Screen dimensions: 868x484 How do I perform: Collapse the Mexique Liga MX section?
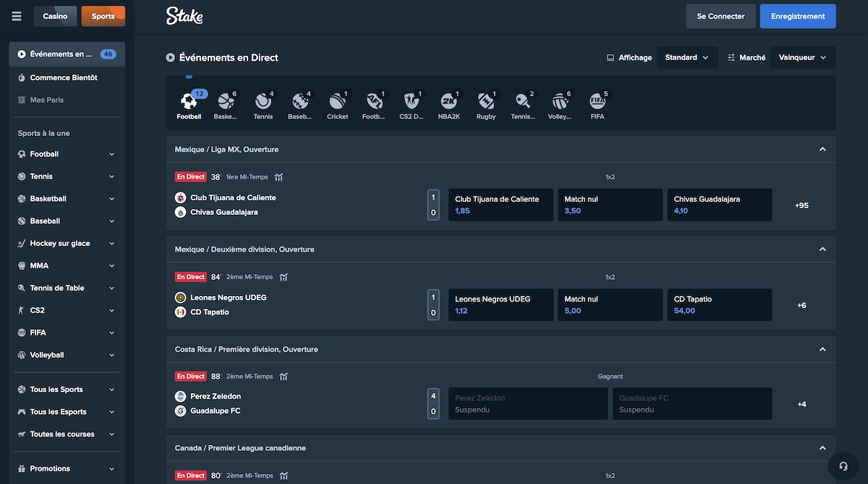822,150
